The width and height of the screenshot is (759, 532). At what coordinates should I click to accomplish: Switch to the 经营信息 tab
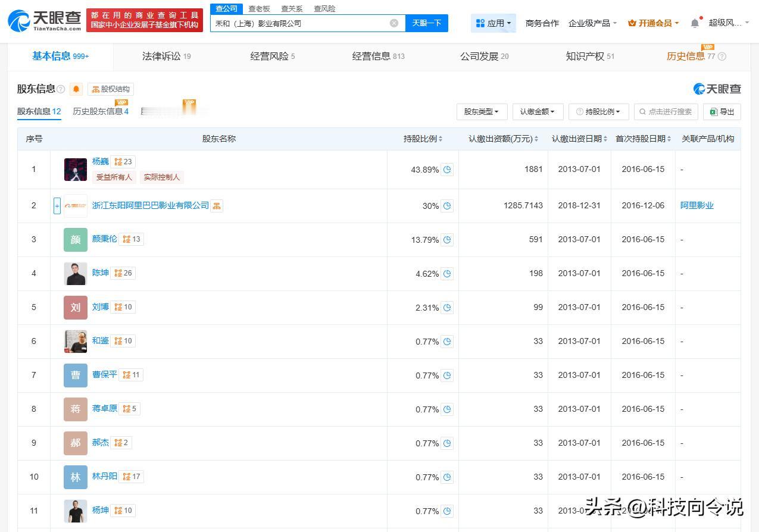click(378, 57)
